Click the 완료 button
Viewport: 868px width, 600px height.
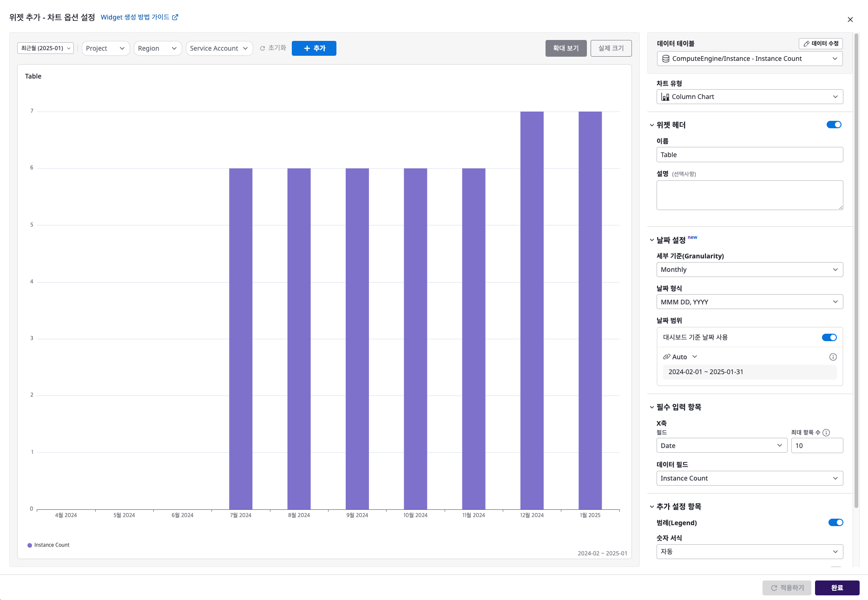tap(837, 588)
